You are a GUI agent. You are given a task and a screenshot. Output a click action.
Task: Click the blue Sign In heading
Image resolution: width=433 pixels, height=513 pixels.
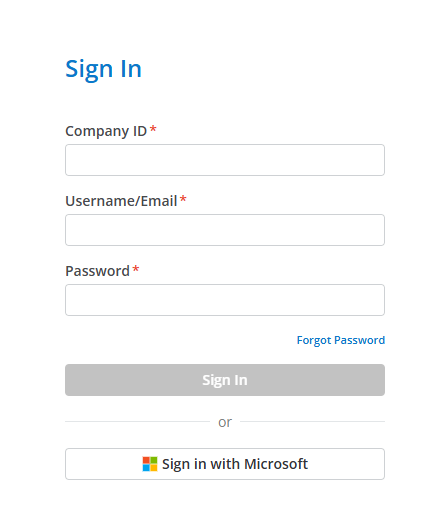tap(103, 70)
